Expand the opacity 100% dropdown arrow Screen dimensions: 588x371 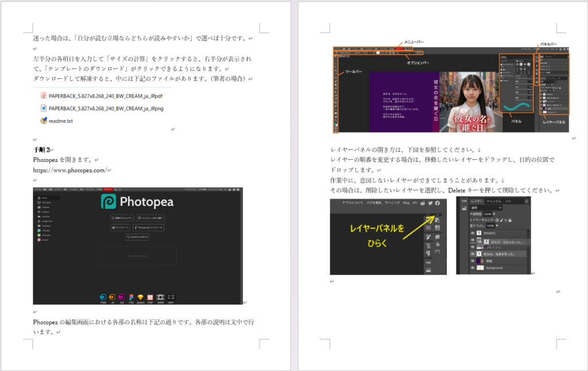[x=495, y=214]
